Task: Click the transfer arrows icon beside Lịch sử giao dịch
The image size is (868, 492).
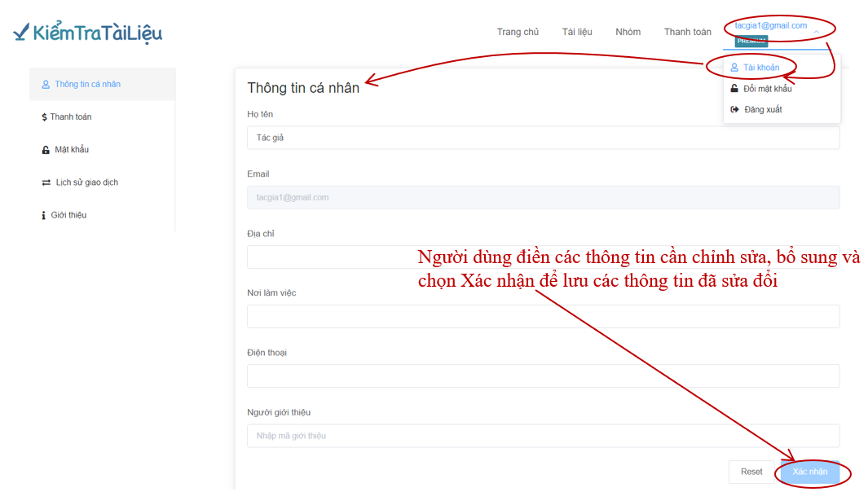Action: click(46, 182)
